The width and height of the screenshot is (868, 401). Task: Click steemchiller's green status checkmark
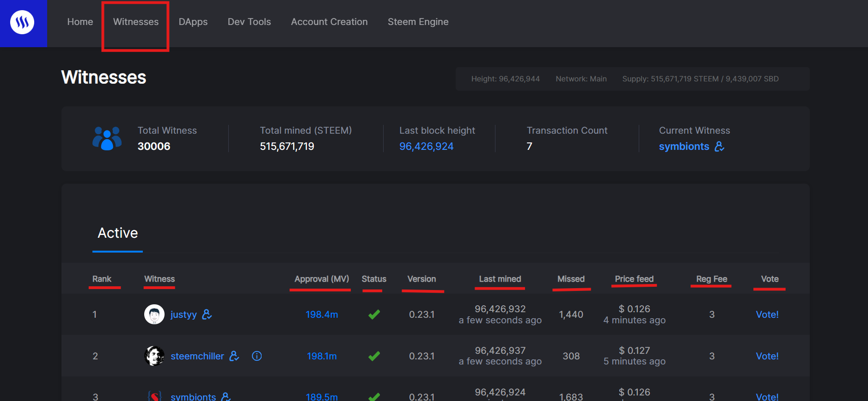click(x=374, y=356)
